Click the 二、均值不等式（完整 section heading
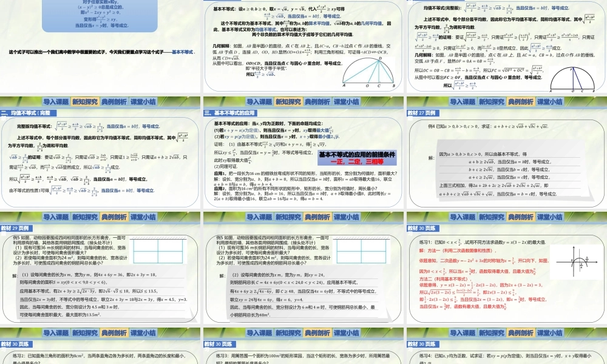Image resolution: width=607 pixels, height=364 pixels. (x=29, y=113)
